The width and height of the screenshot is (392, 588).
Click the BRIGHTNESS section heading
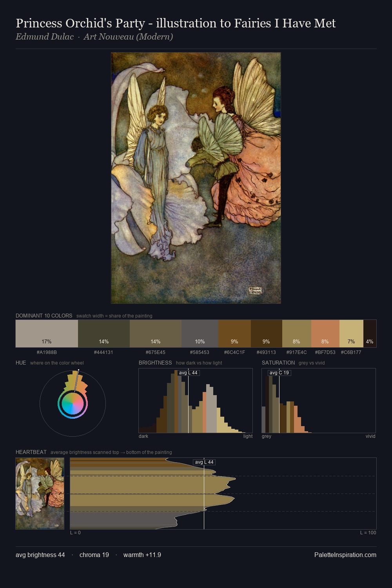tap(155, 363)
